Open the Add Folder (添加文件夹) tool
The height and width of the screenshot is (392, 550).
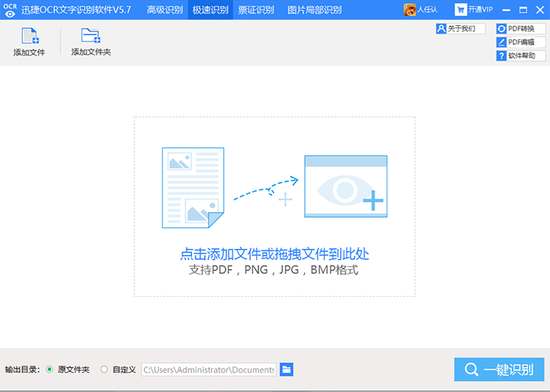[91, 42]
